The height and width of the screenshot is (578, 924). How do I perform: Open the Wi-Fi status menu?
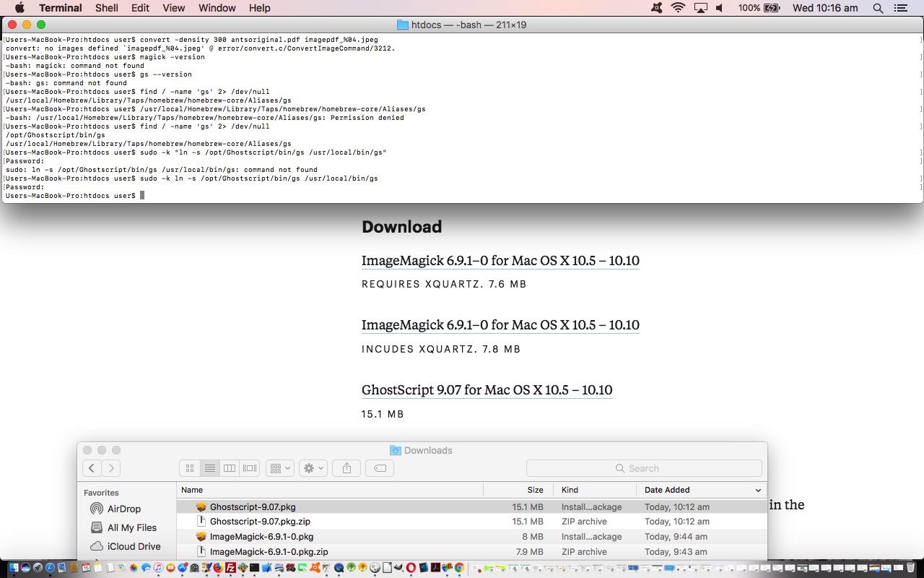click(x=678, y=8)
